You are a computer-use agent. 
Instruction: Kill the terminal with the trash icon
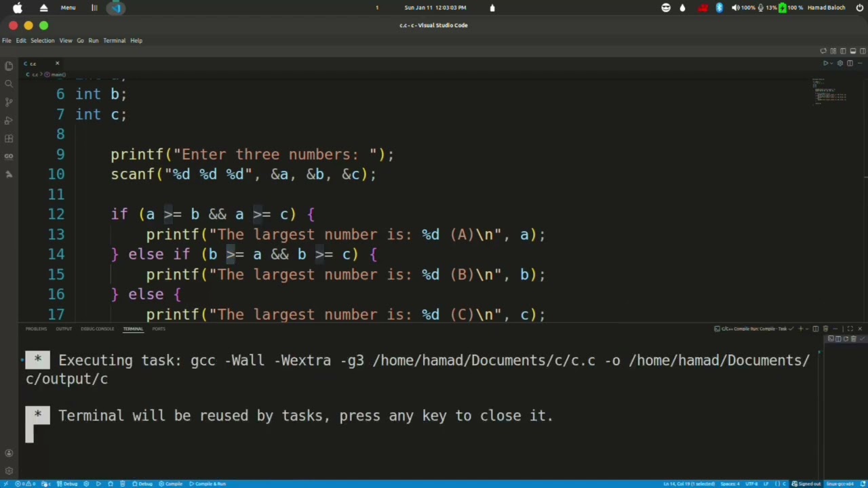point(825,329)
